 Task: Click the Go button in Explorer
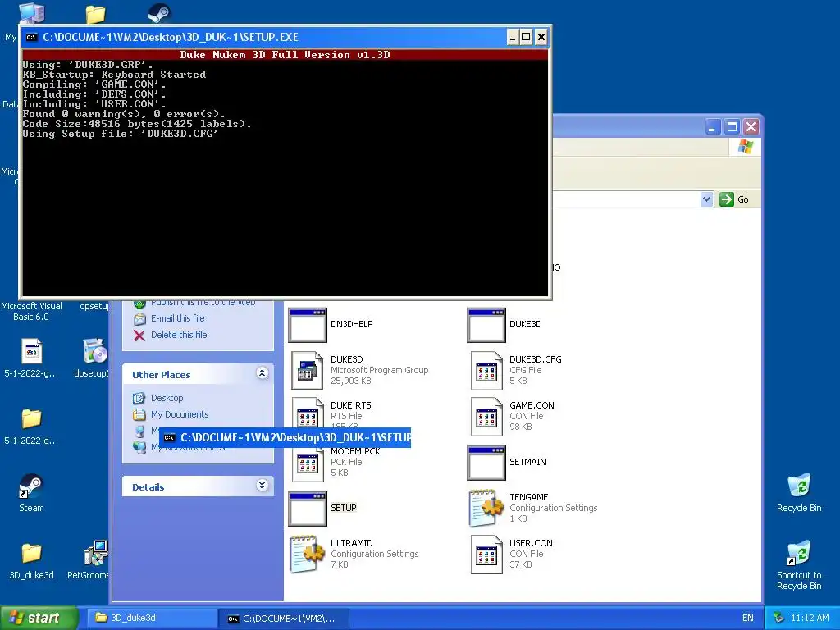point(734,199)
